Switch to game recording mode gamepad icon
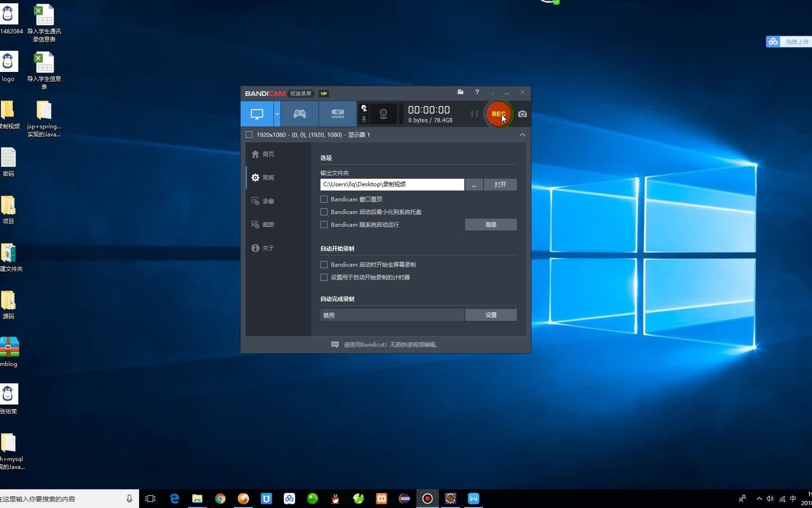812x508 pixels. coord(300,114)
